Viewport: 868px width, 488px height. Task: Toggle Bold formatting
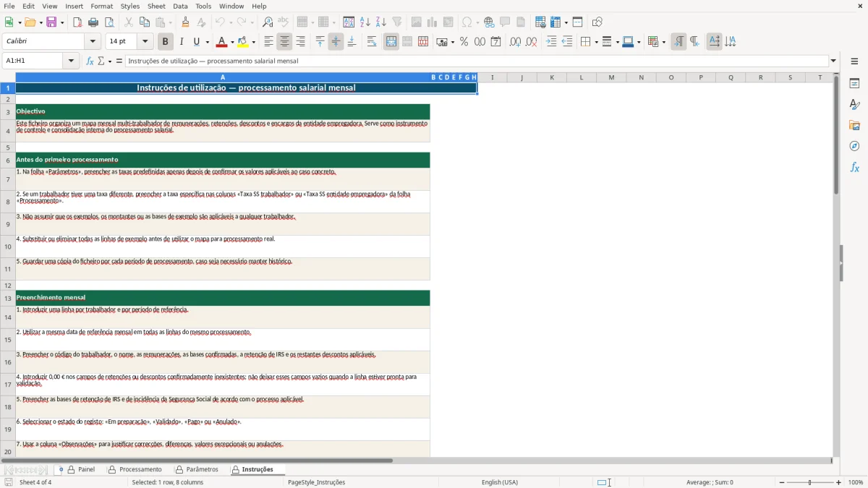pyautogui.click(x=165, y=42)
